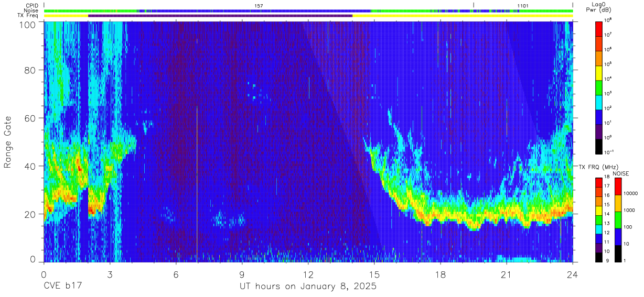The image size is (644, 297).
Task: Click the '9' label on TX FRQ colorbar
Action: (x=607, y=260)
